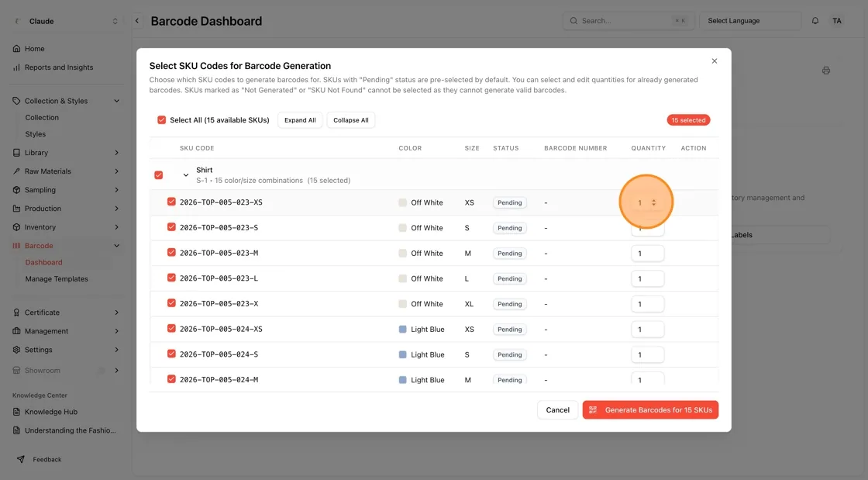Click the notification bell icon
The height and width of the screenshot is (480, 868).
click(815, 21)
